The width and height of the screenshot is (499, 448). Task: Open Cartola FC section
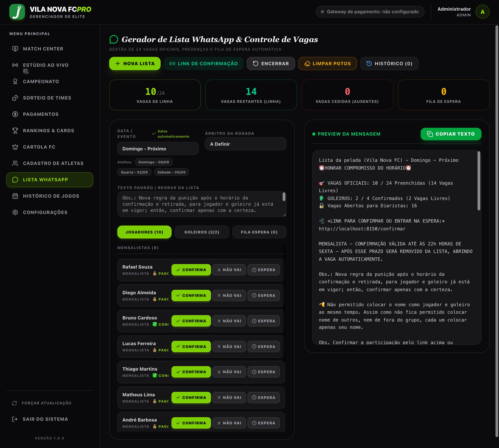pos(50,147)
